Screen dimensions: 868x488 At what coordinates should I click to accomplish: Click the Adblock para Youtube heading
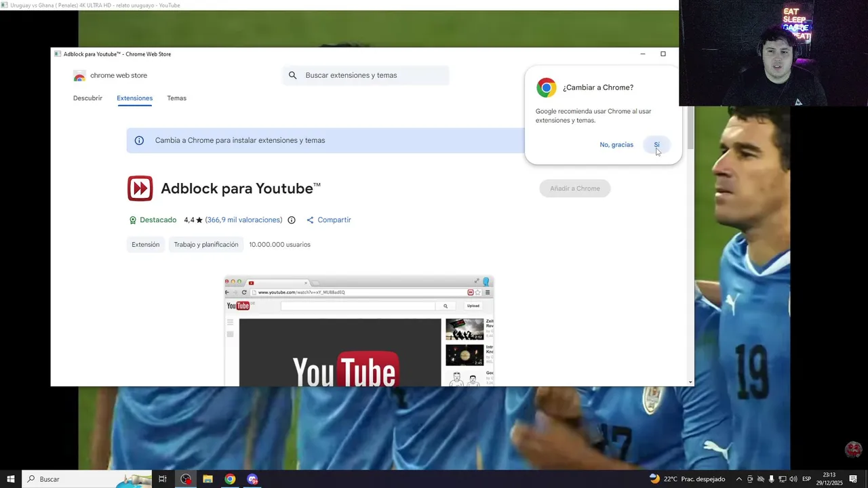pos(241,188)
